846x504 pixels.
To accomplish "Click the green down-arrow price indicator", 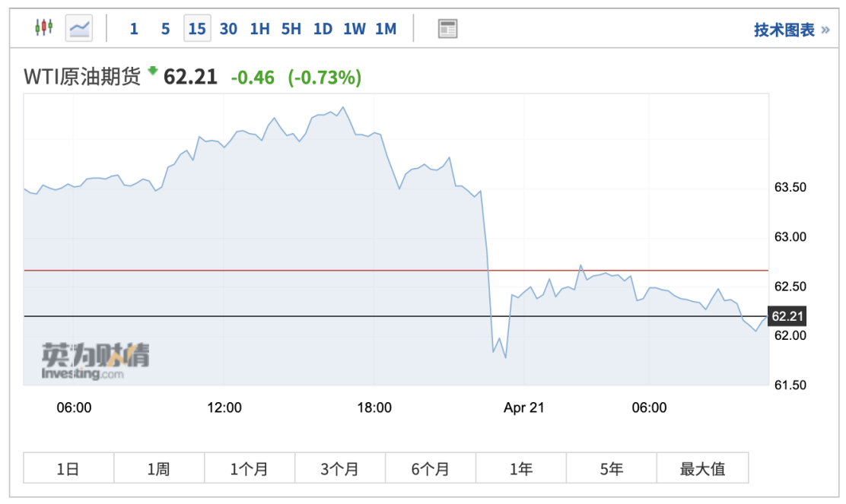I will pyautogui.click(x=153, y=71).
